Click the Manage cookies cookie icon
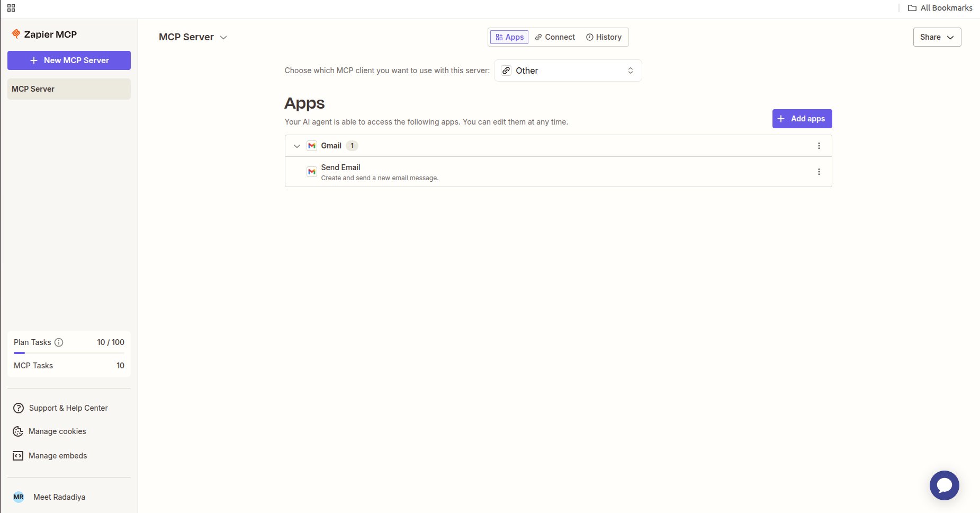980x513 pixels. (18, 431)
